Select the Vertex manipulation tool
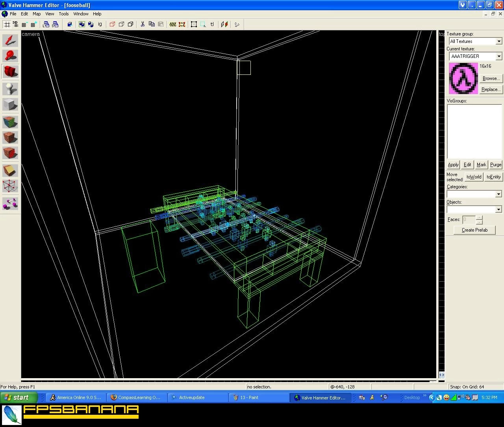Image resolution: width=504 pixels, height=427 pixels. click(10, 186)
